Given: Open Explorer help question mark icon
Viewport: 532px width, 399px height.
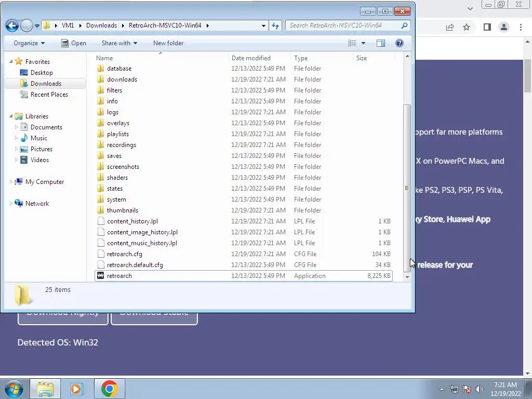Looking at the screenshot, I should [x=400, y=43].
